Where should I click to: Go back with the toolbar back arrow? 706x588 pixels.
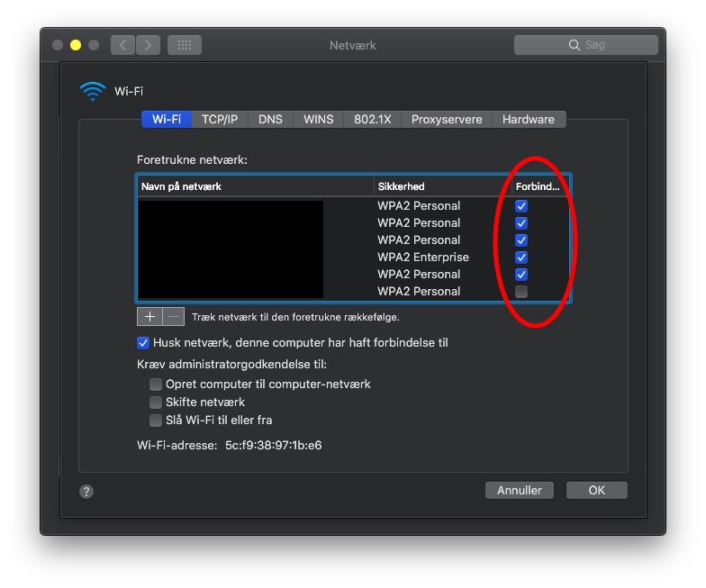click(122, 45)
